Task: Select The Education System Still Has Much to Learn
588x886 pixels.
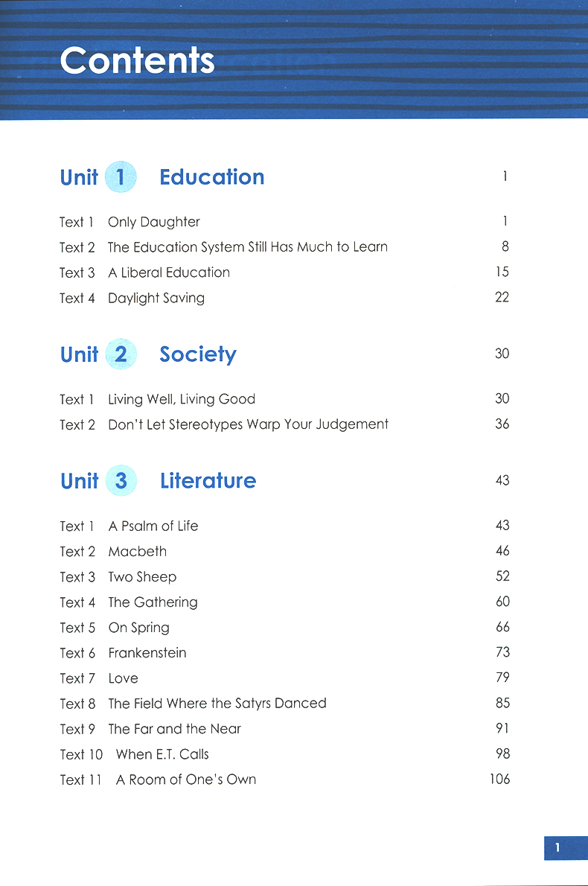Action: pos(247,247)
